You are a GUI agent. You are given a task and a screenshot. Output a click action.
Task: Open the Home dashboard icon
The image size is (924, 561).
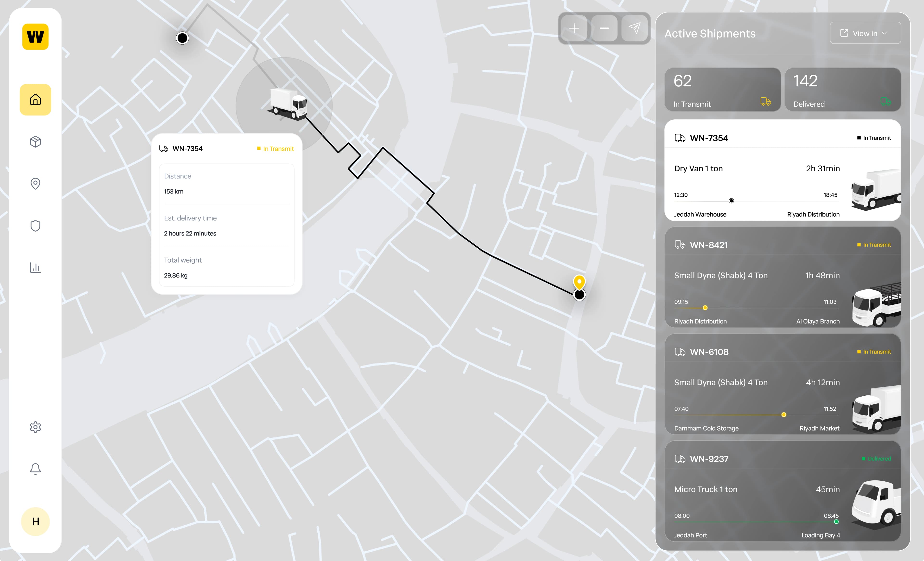pyautogui.click(x=35, y=99)
